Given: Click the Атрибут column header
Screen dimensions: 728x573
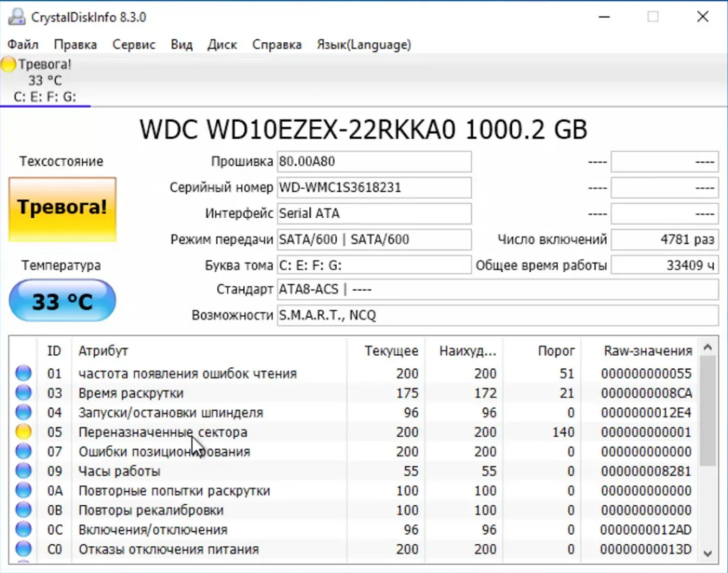Looking at the screenshot, I should pos(209,350).
